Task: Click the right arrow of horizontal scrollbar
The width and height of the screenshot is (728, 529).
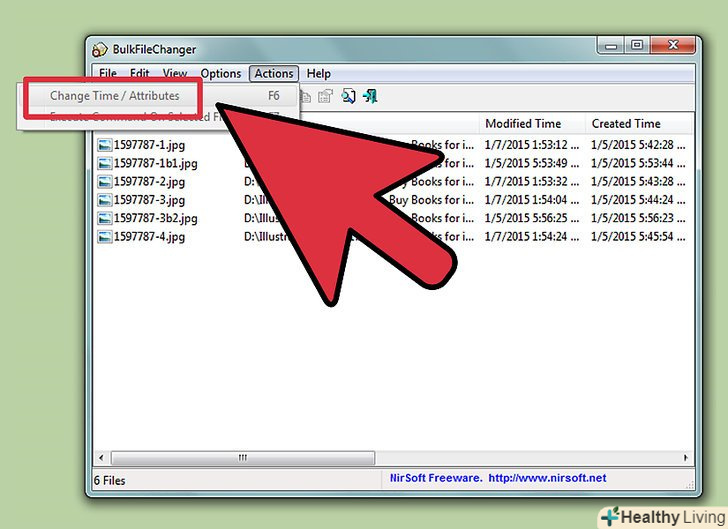Action: (686, 457)
